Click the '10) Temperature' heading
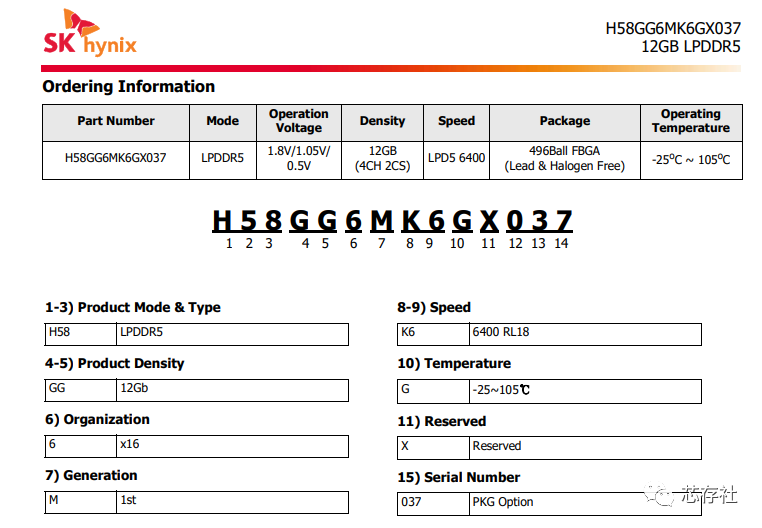This screenshot has width=762, height=528. [x=454, y=364]
